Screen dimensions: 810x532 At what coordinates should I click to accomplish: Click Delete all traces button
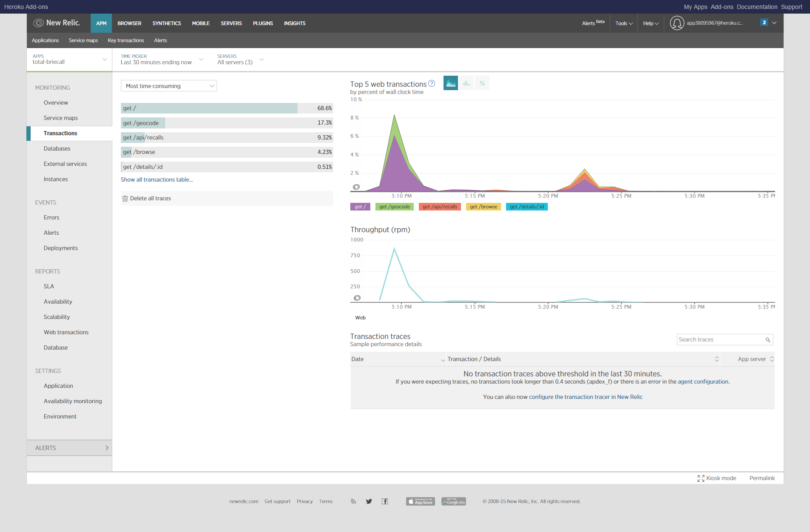[150, 199]
